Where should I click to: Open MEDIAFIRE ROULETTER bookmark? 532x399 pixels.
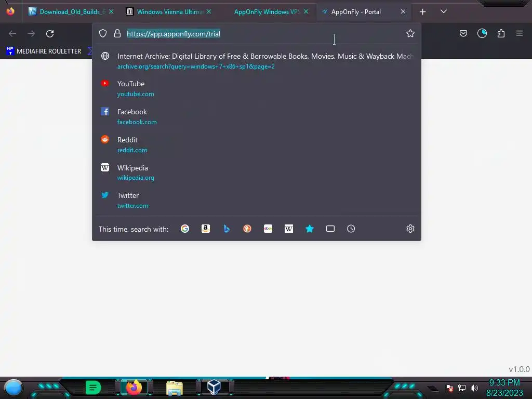coord(44,51)
